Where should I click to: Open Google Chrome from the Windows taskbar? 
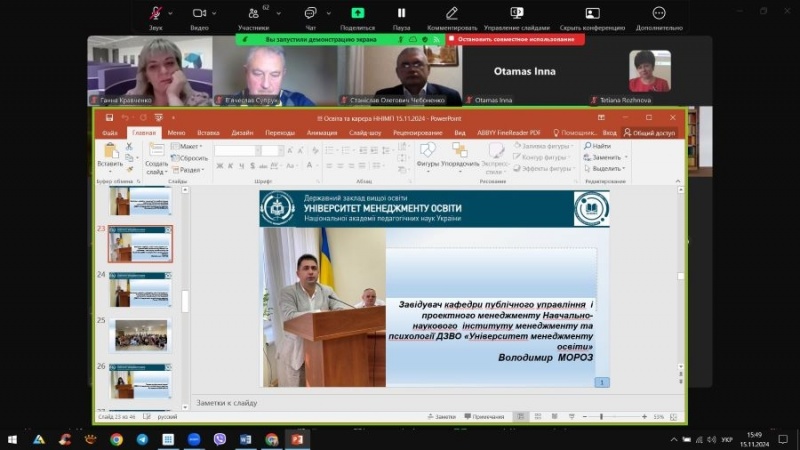tap(116, 439)
